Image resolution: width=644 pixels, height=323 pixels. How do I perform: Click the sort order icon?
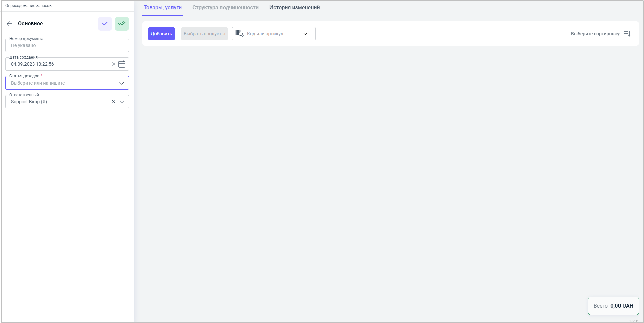(627, 34)
